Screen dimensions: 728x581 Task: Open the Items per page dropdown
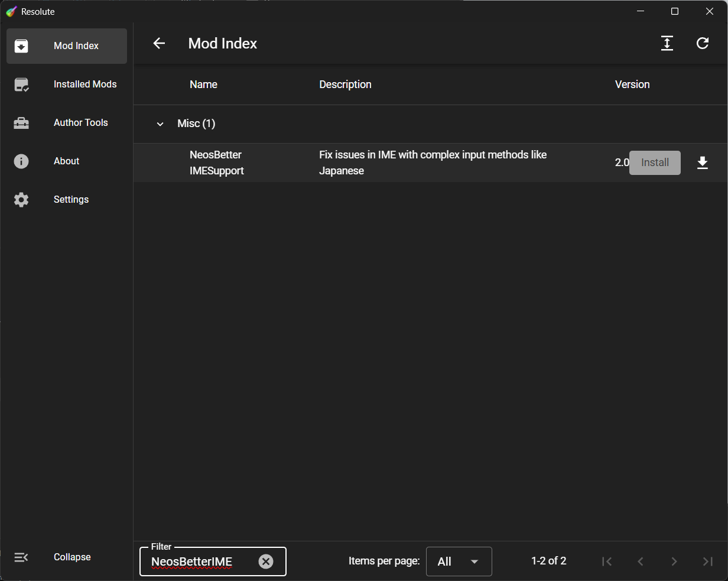[x=459, y=561]
